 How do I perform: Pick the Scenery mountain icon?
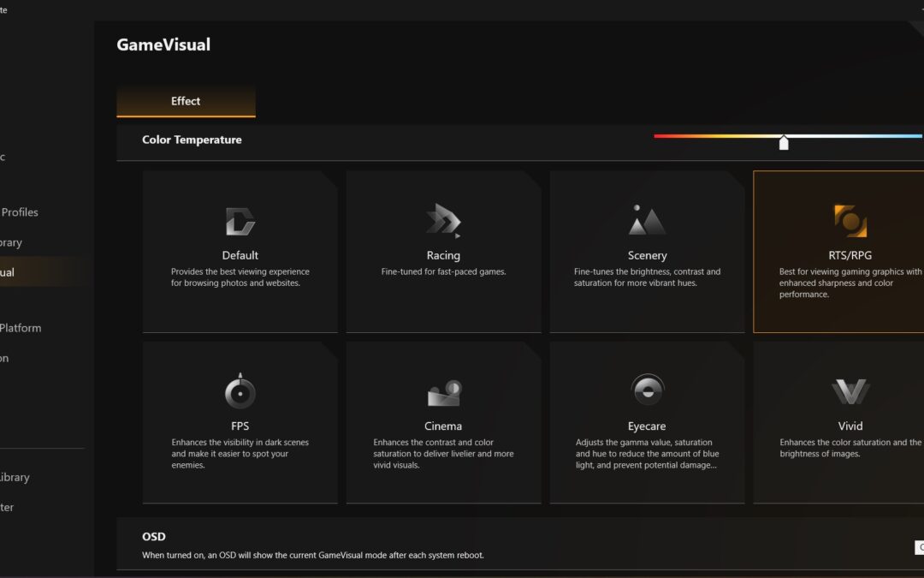[647, 221]
